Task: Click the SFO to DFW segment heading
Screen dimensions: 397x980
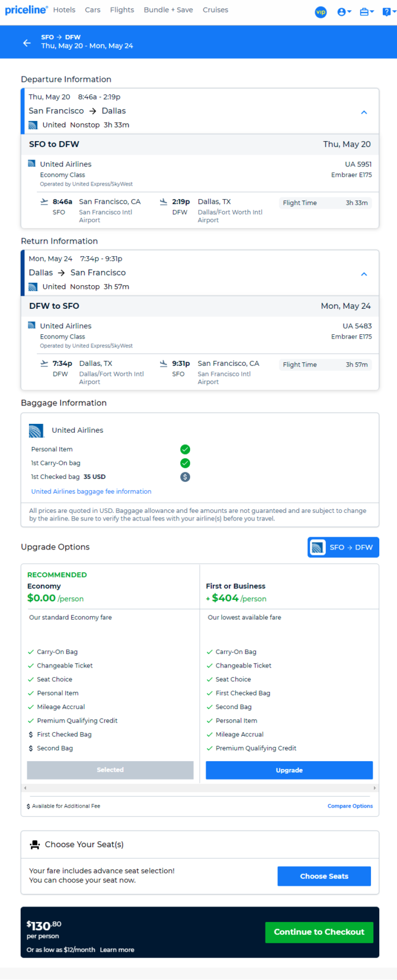Action: (x=54, y=144)
